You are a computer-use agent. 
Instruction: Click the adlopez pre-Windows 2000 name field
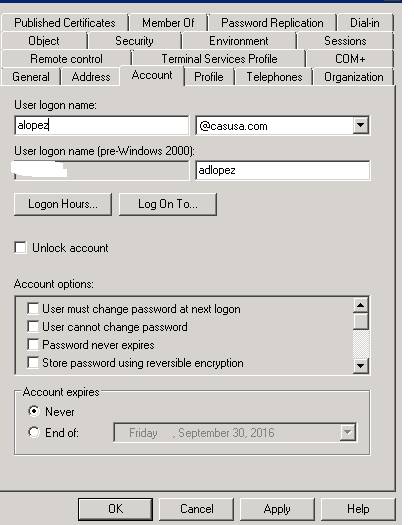point(283,170)
